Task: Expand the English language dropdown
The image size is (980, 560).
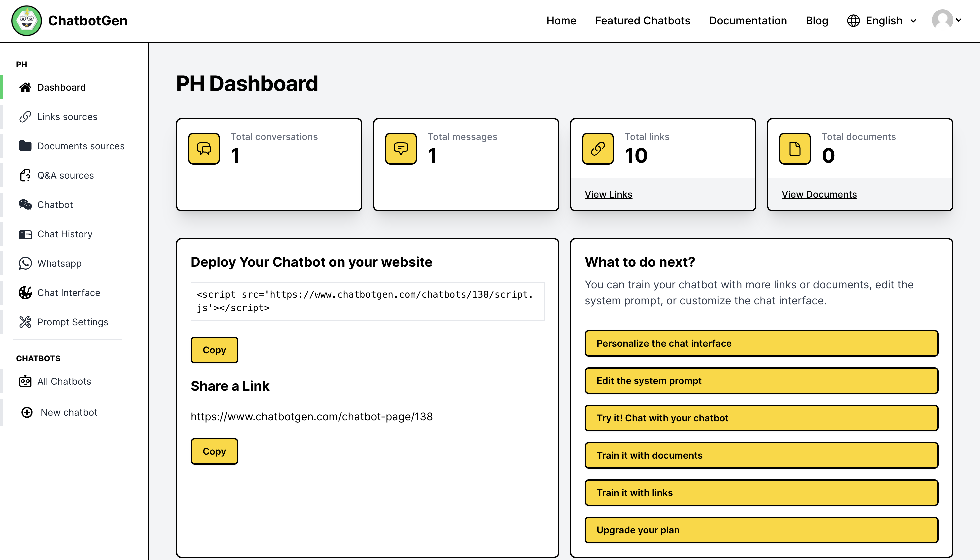Action: click(882, 20)
